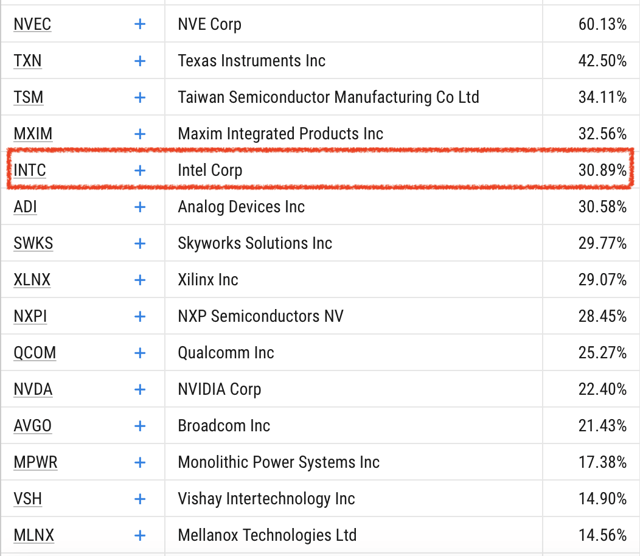This screenshot has width=640, height=556.
Task: Add ADI using the plus icon
Action: [x=140, y=207]
